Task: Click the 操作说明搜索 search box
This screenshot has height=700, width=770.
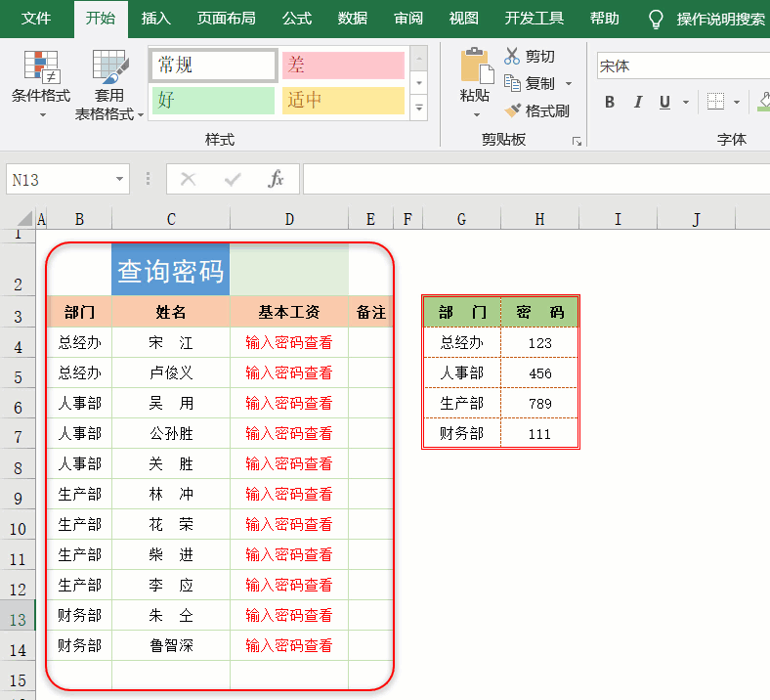Action: [x=720, y=20]
